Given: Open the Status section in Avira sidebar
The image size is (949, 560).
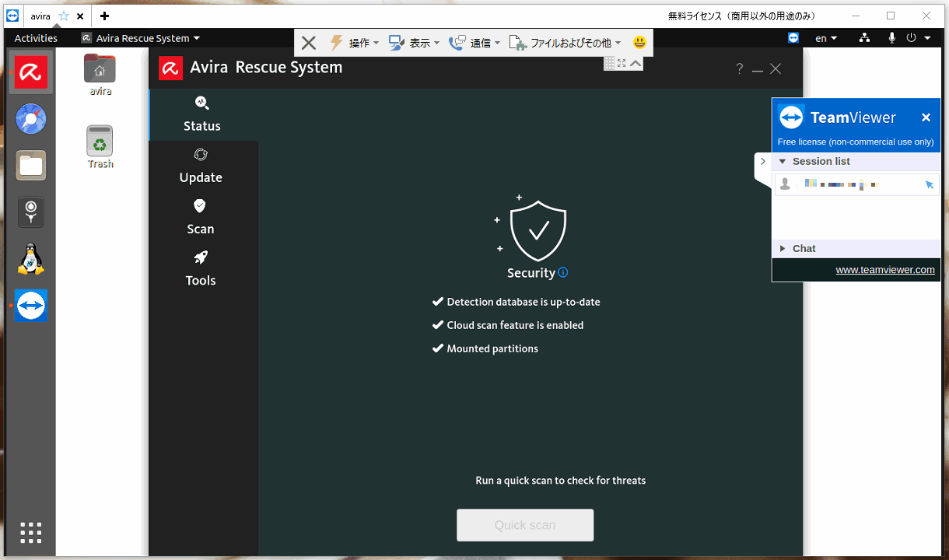Looking at the screenshot, I should [x=202, y=114].
